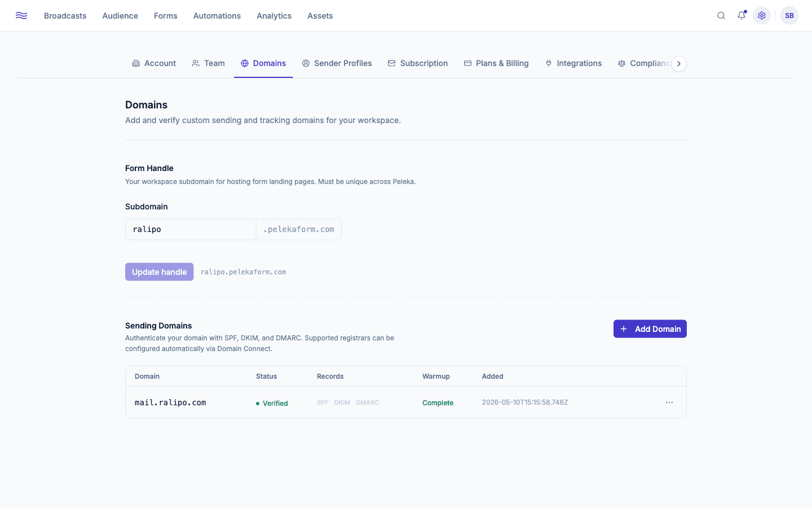
Task: Click the Added column header
Action: click(493, 376)
